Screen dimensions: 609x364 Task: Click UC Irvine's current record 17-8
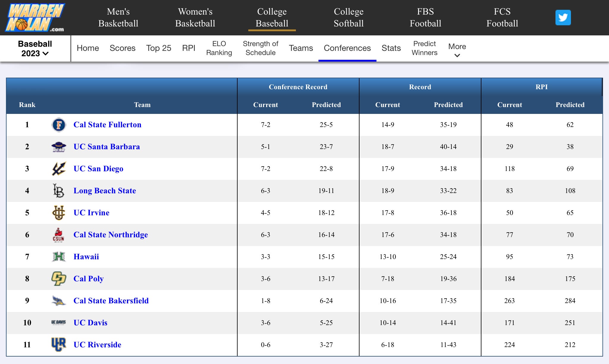click(x=387, y=213)
